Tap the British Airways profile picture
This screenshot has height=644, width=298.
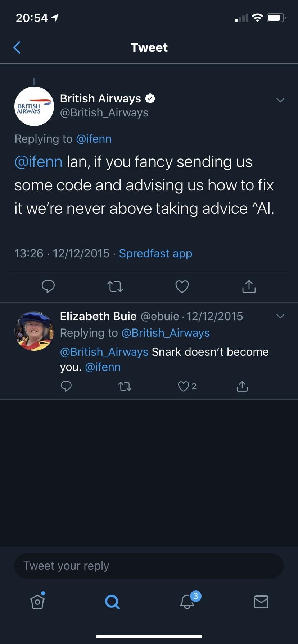coord(34,106)
